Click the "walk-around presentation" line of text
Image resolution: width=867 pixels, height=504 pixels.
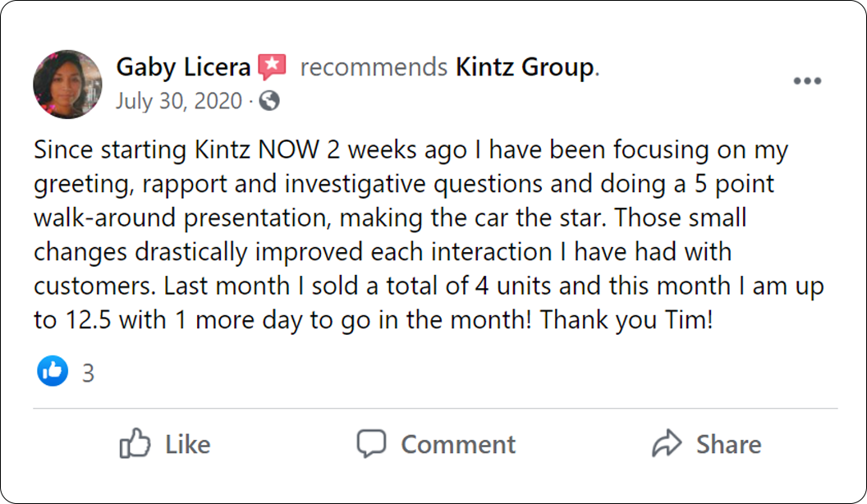389,220
